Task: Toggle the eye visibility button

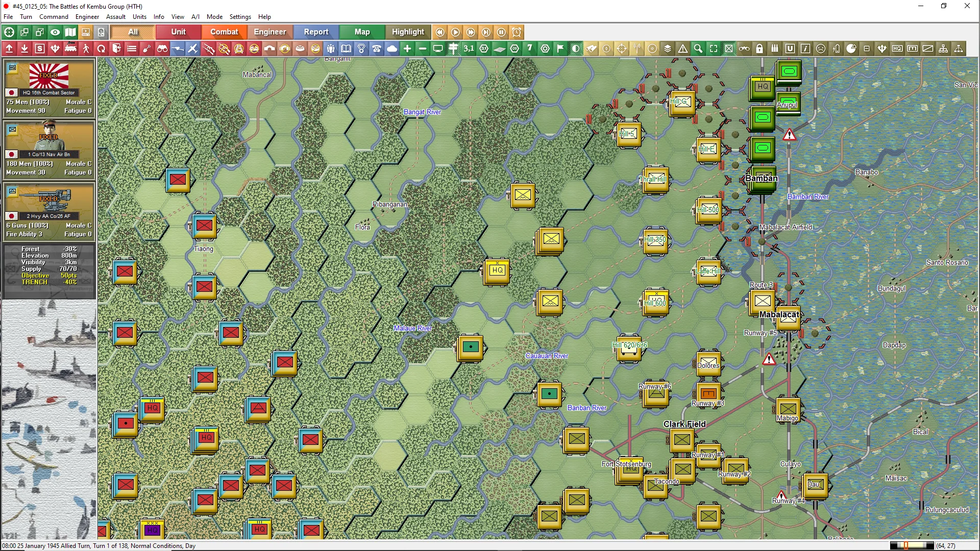Action: [55, 32]
